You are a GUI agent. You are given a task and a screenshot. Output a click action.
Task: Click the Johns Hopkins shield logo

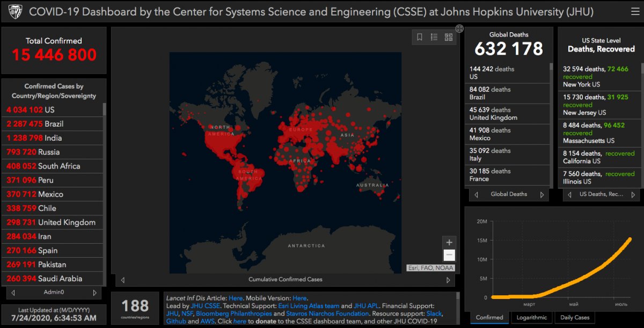coord(14,11)
